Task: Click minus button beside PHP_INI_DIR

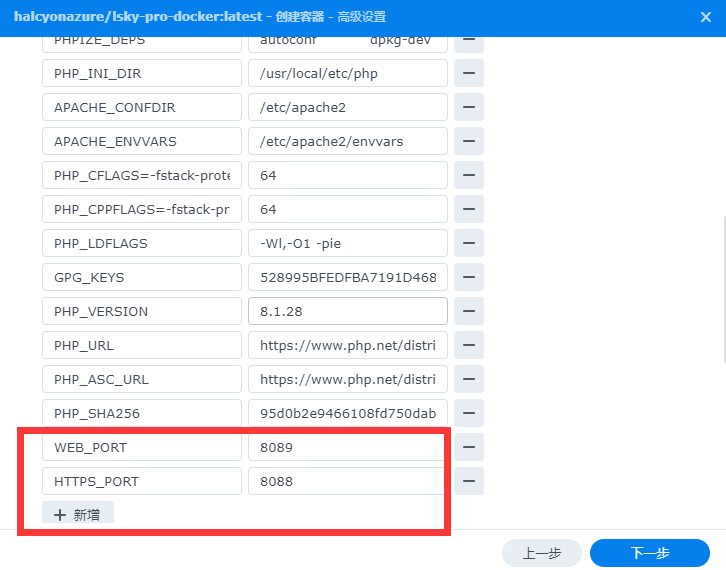Action: pos(468,73)
